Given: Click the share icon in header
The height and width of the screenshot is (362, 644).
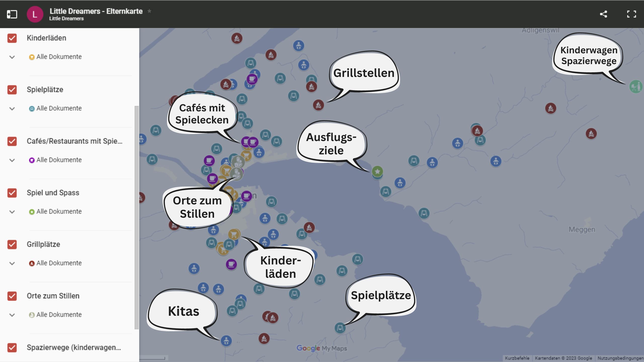Looking at the screenshot, I should click(603, 14).
